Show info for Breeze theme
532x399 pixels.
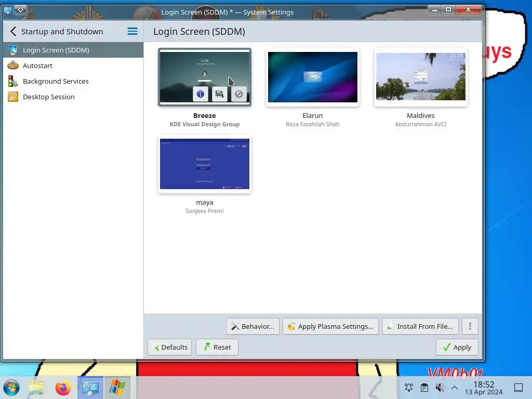pos(200,94)
